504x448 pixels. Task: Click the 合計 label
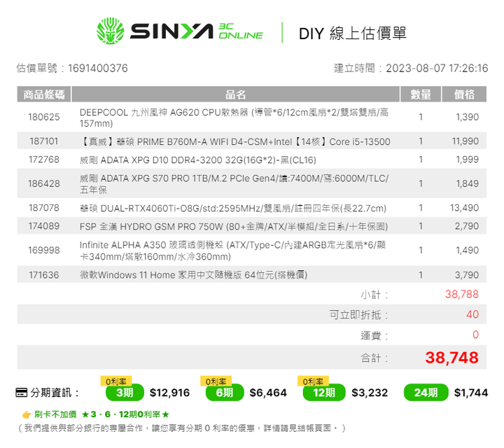coord(374,358)
